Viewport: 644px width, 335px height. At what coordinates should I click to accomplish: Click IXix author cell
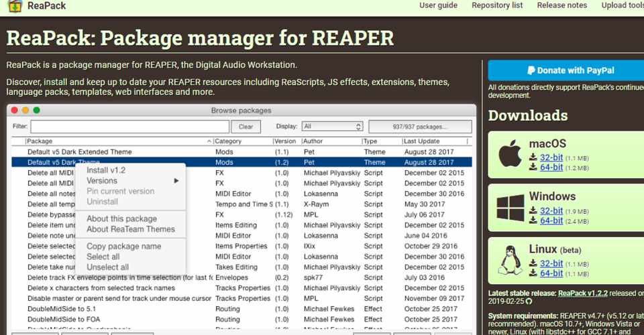(310, 246)
